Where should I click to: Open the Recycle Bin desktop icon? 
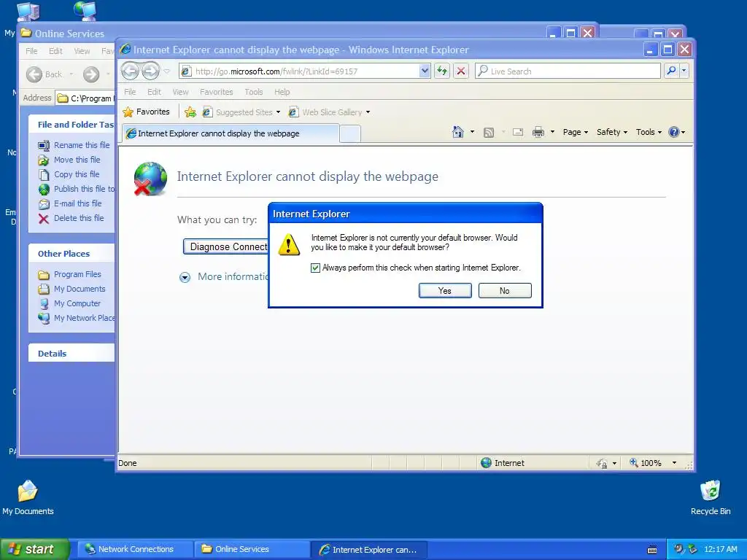click(711, 498)
